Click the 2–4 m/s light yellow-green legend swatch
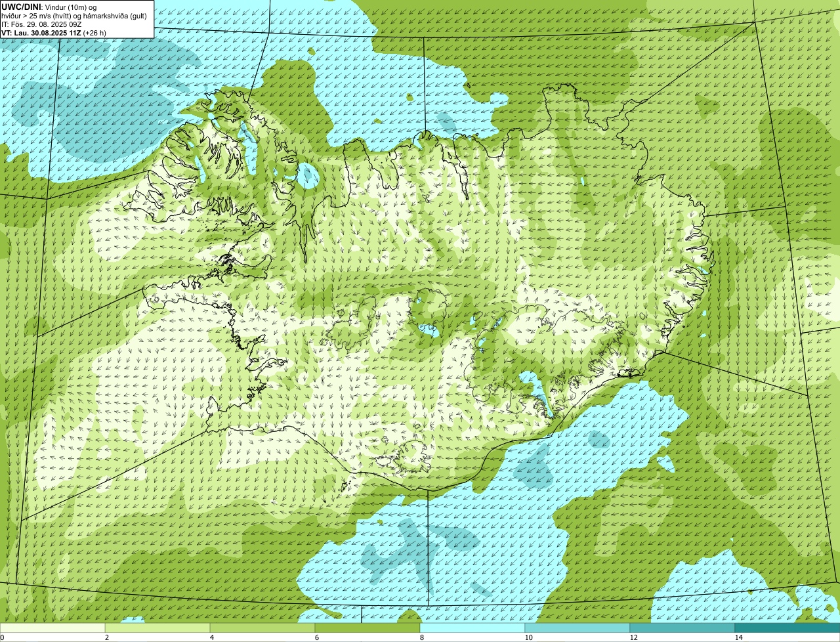Viewport: 840px width, 642px height. 157,628
